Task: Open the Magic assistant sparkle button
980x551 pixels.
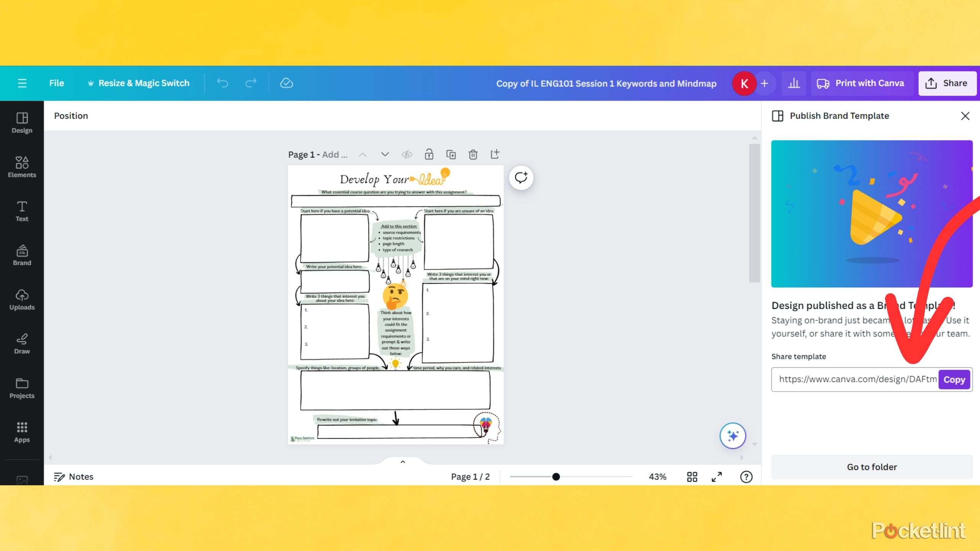Action: point(733,436)
